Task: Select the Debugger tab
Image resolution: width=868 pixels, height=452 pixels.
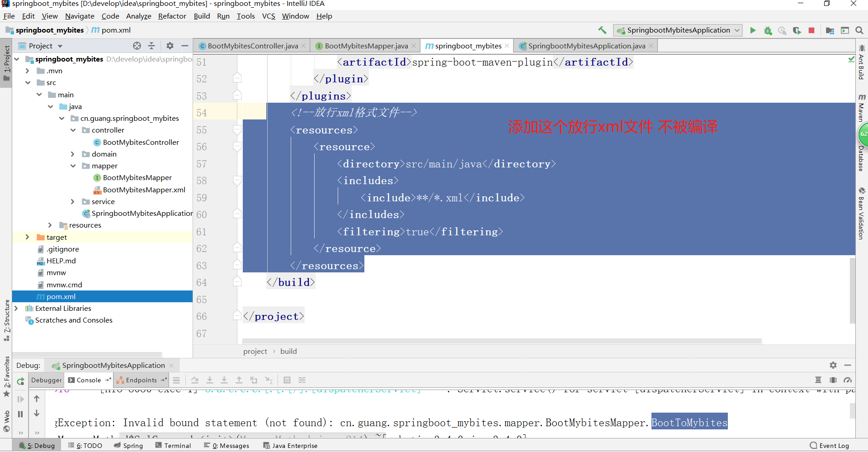Action: tap(47, 381)
